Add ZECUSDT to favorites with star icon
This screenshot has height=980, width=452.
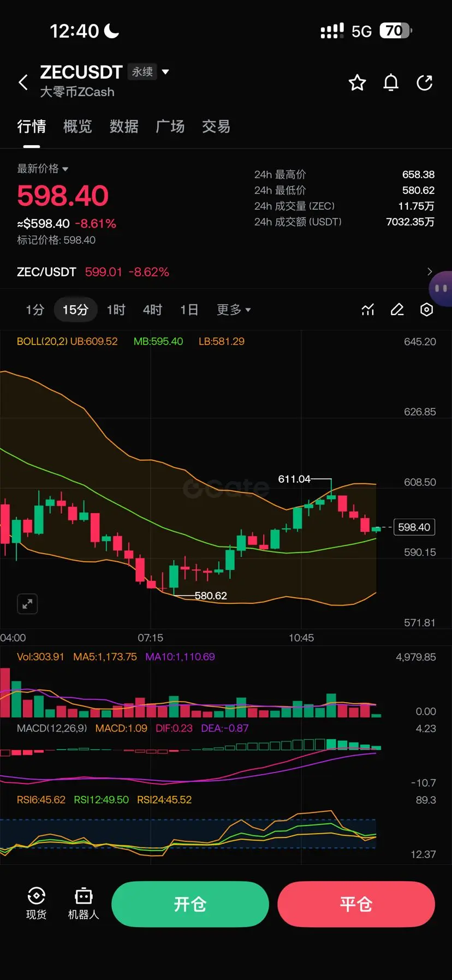[357, 82]
